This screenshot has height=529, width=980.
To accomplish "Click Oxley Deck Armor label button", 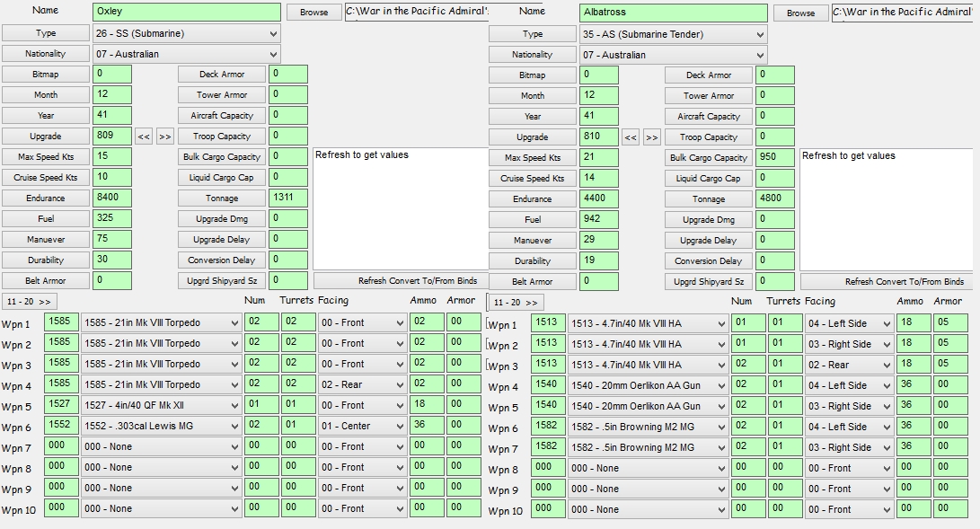I will click(x=222, y=74).
